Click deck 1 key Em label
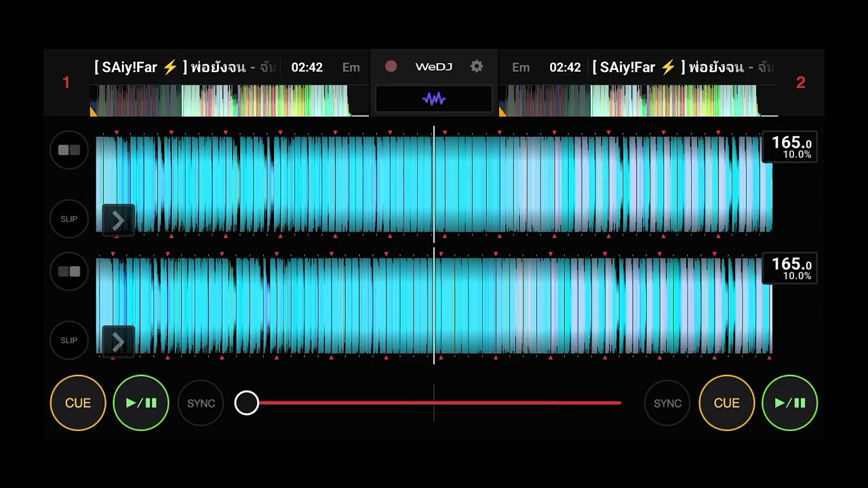Viewport: 868px width, 488px height. click(x=351, y=67)
